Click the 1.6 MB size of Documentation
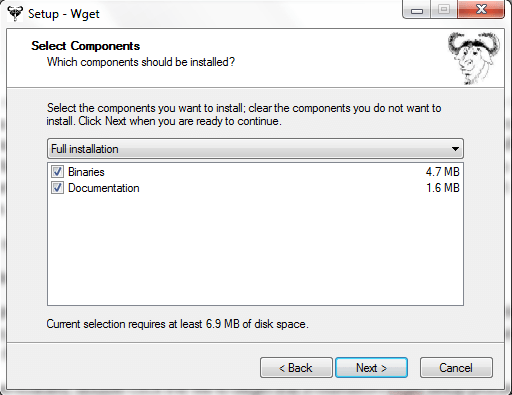This screenshot has width=512, height=395. [443, 188]
